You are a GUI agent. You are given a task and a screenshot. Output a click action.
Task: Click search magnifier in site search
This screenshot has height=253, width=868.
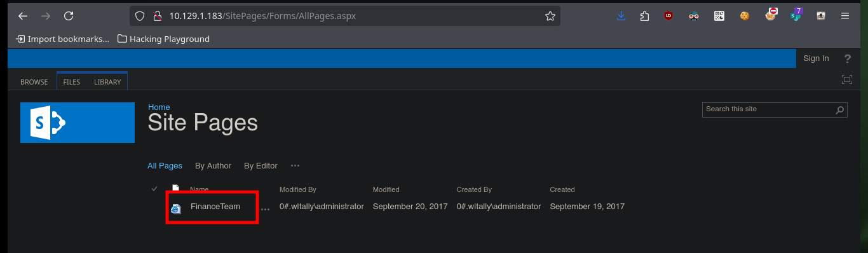tap(840, 110)
